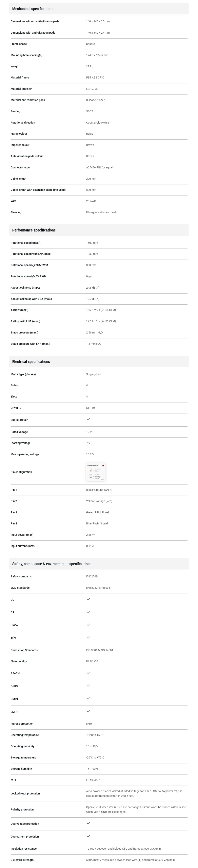198x868 pixels.
Task: Click the Overvoltage protection checkmark
Action: 88,823
